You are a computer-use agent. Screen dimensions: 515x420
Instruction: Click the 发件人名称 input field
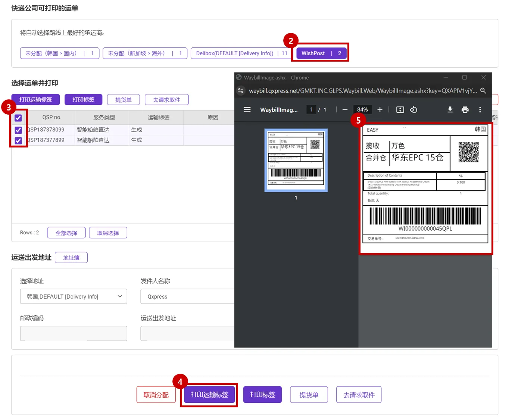click(187, 296)
